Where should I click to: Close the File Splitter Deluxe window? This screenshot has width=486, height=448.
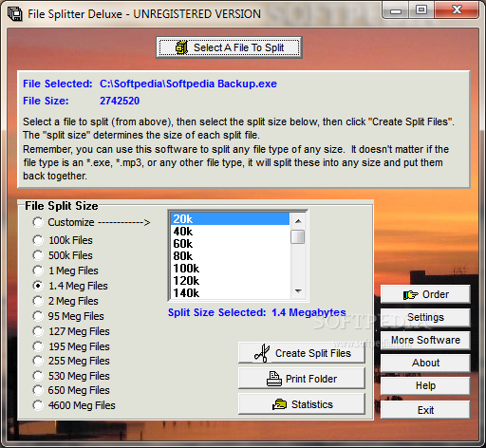457,10
